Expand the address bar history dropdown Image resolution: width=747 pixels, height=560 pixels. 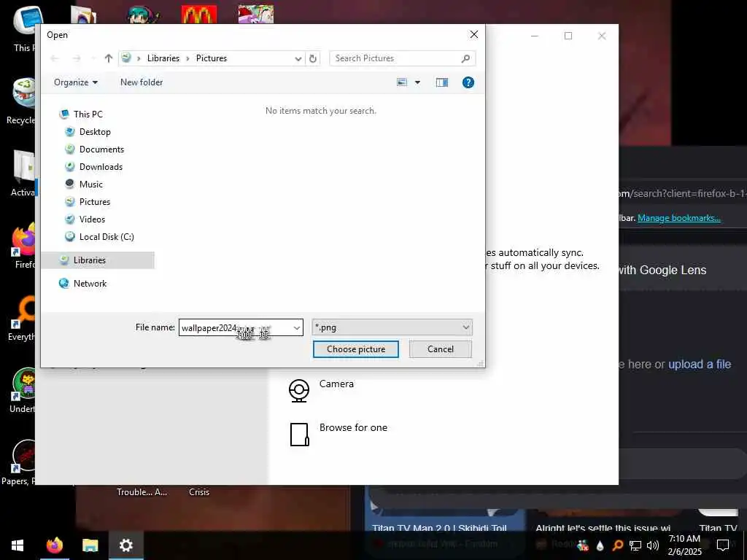(x=298, y=58)
